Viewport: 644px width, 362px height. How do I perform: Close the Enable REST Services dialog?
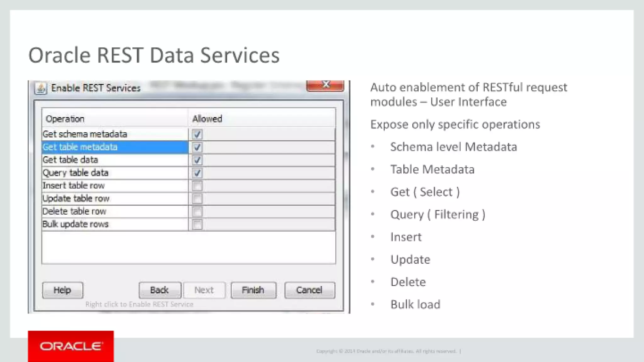[x=325, y=86]
